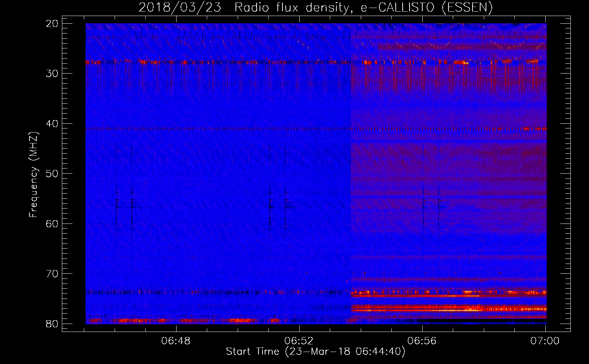The height and width of the screenshot is (364, 589).
Task: Click the frequency tick label 30
Action: pos(52,74)
